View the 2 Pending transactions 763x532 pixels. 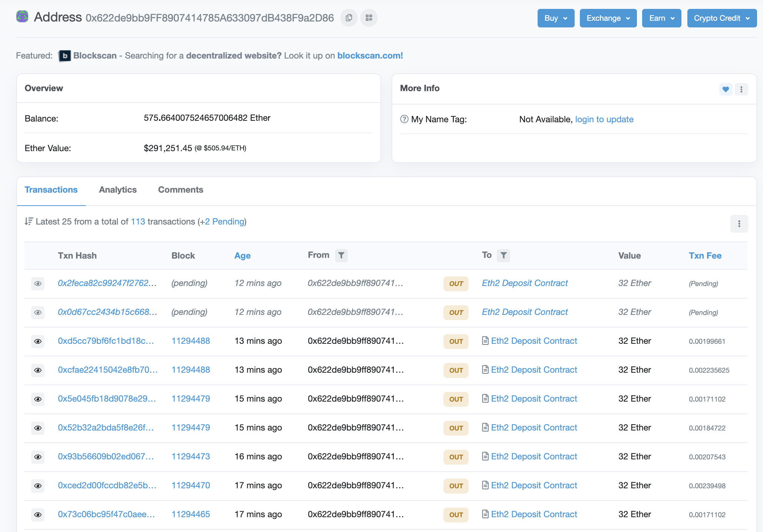225,222
